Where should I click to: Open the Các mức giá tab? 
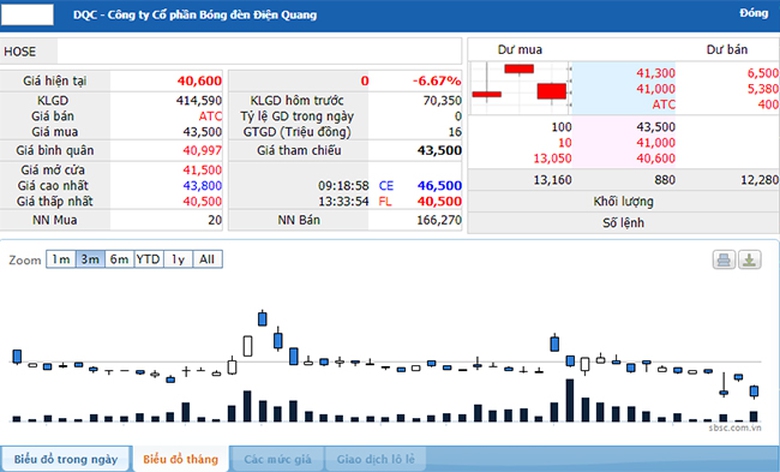(x=277, y=459)
